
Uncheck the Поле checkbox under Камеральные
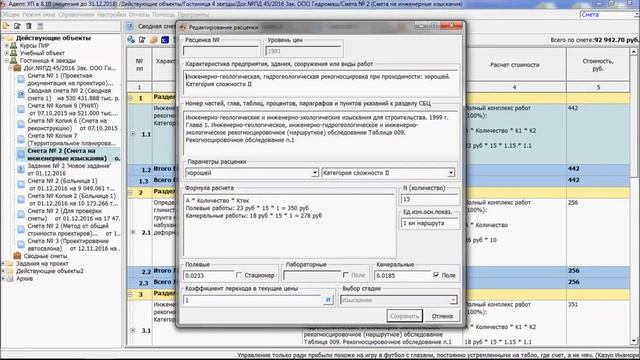(436, 275)
